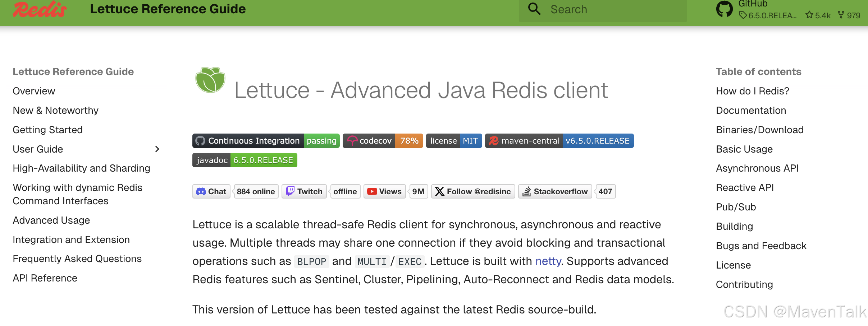Click the license MIT badge
This screenshot has width=868, height=326.
tap(454, 141)
